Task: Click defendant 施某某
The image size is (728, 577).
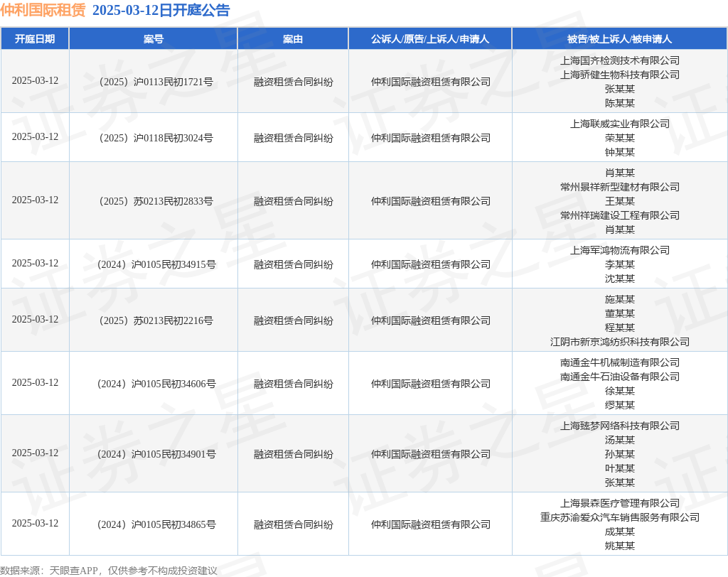Action: 620,299
